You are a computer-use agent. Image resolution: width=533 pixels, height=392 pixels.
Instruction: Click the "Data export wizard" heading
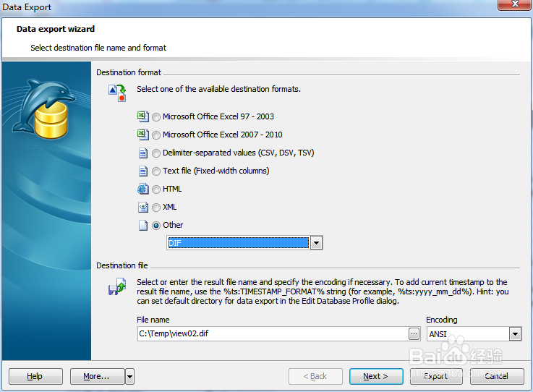coord(56,29)
